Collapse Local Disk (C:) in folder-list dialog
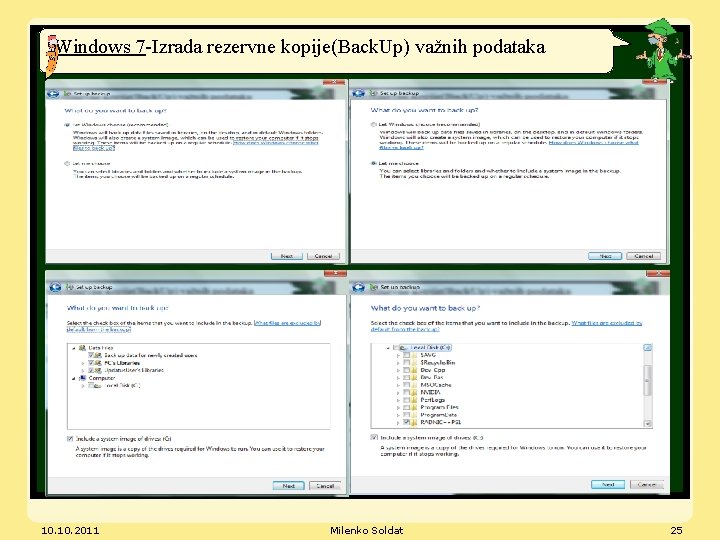 (x=388, y=348)
